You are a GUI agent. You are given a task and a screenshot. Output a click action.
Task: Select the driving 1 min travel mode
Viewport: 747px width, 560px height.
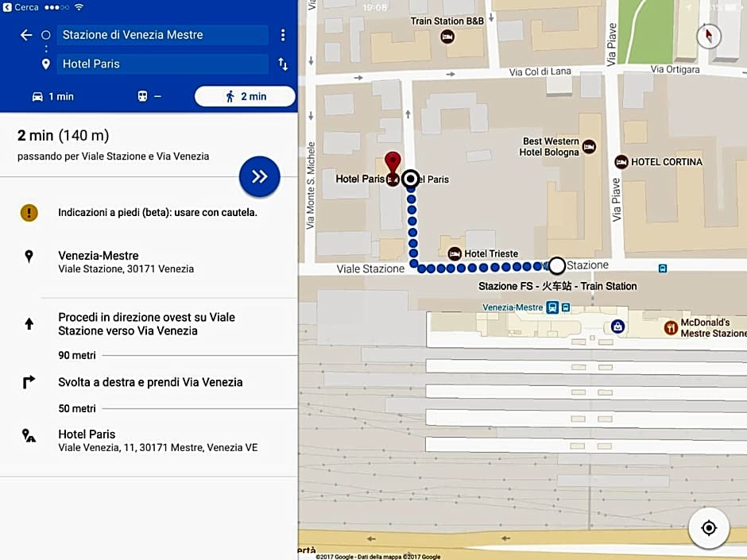[53, 96]
